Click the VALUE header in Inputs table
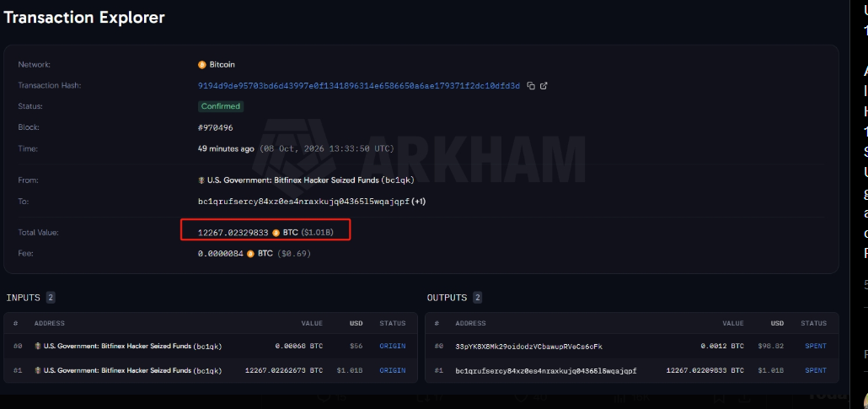 coord(312,323)
